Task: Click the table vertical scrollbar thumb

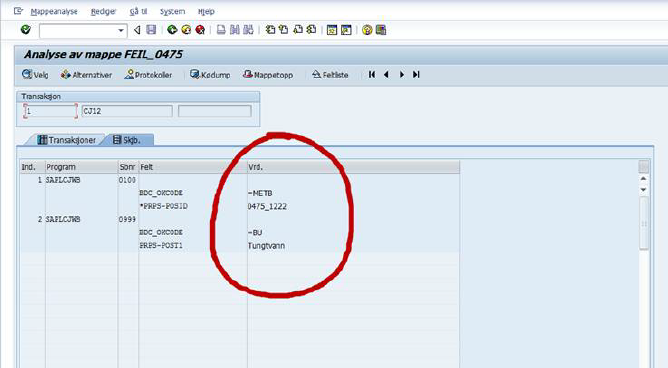Action: tap(644, 223)
